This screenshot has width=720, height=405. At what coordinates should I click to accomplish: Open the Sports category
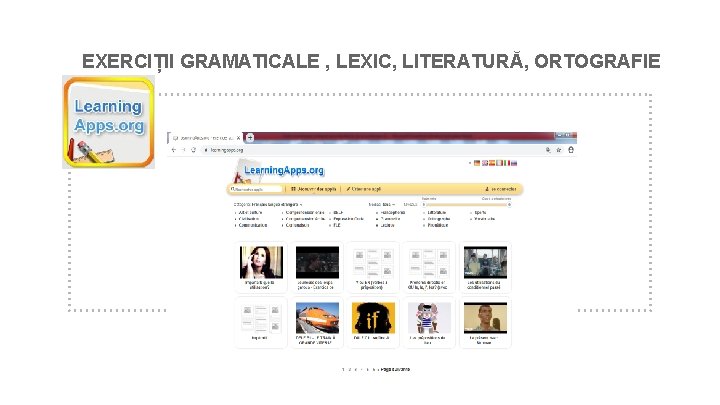click(x=480, y=213)
